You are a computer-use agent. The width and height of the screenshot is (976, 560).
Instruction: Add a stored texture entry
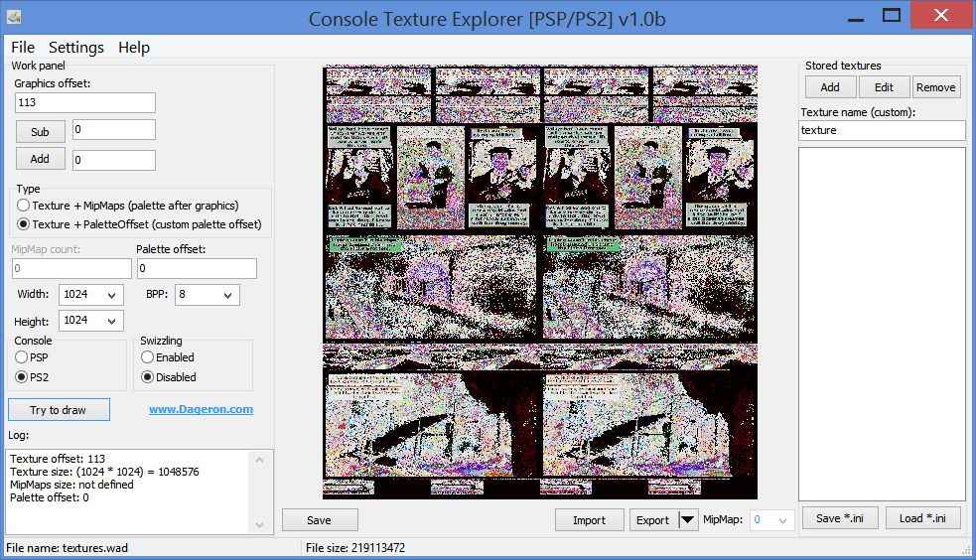pos(830,87)
